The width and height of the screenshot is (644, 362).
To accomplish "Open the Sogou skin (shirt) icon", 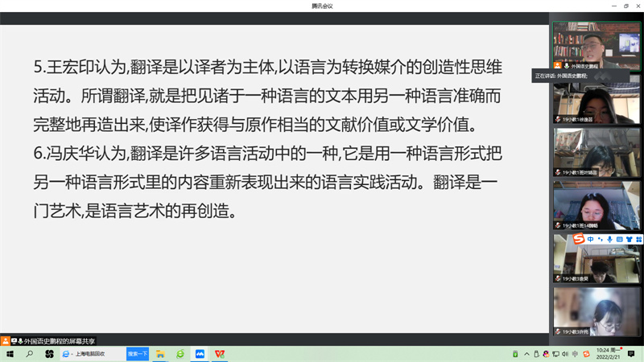I will tap(629, 240).
